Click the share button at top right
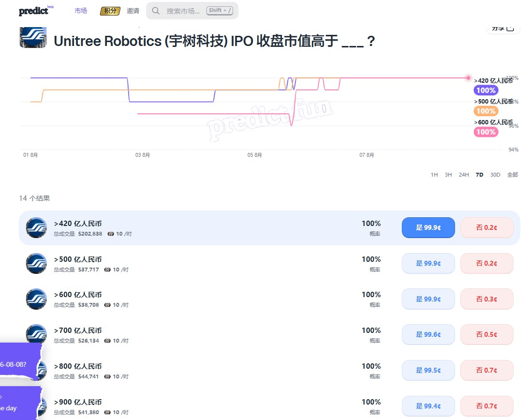The height and width of the screenshot is (420, 530). coord(503,29)
